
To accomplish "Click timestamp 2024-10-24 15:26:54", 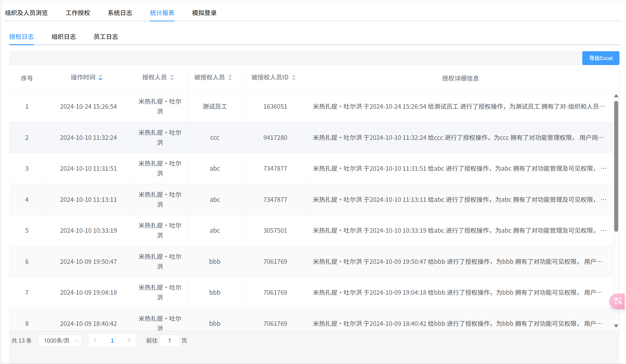I will (88, 106).
